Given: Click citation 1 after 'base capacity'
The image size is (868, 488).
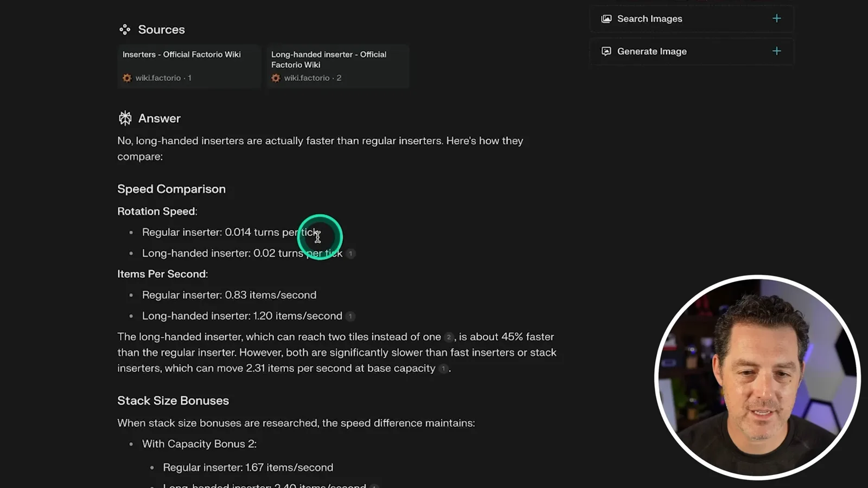Looking at the screenshot, I should [x=443, y=369].
